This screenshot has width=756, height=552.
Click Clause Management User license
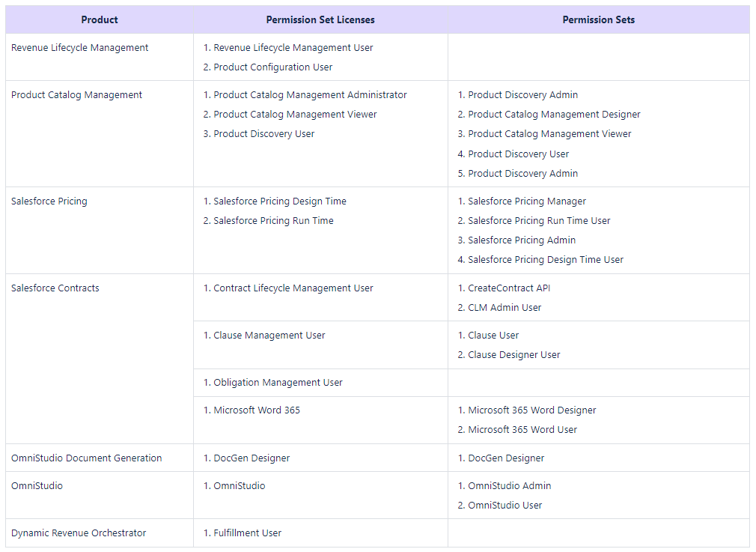(x=269, y=336)
